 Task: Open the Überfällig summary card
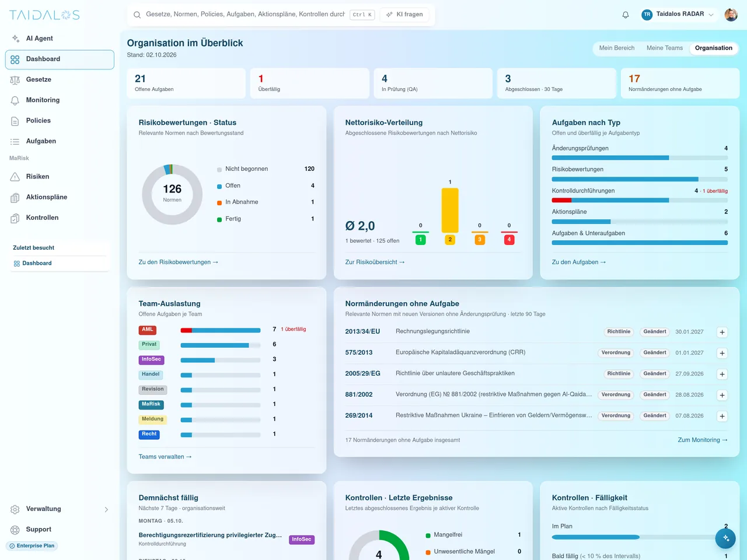coord(310,83)
